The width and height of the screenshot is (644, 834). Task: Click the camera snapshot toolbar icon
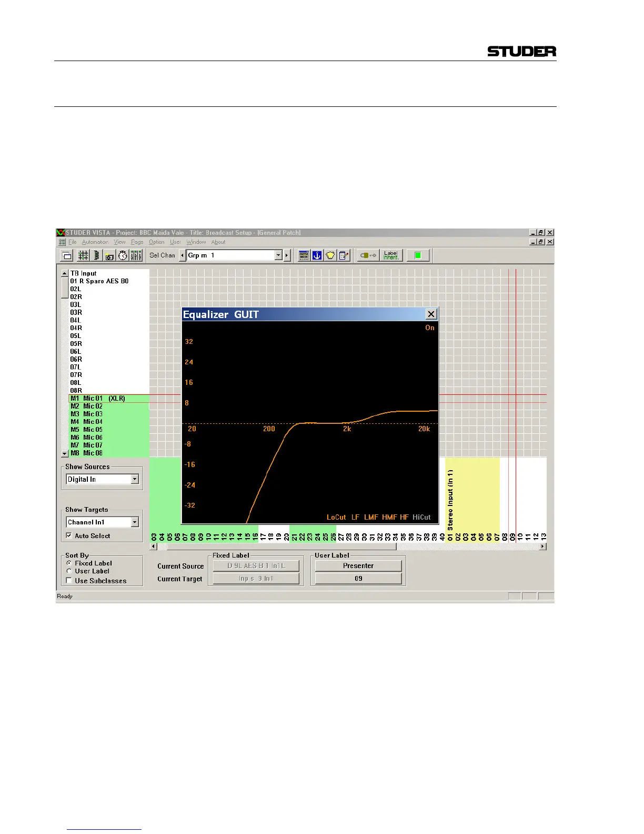pos(109,255)
